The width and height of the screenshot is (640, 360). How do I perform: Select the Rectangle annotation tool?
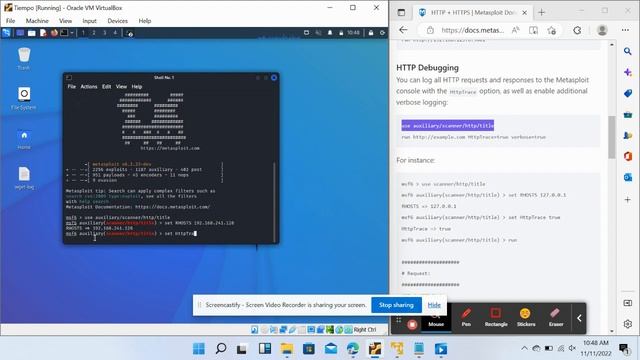[x=496, y=317]
